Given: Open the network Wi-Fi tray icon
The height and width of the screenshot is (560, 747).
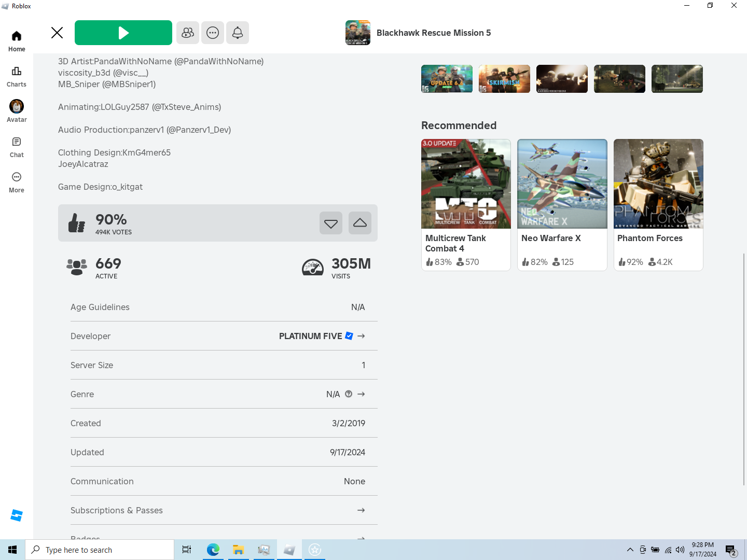Looking at the screenshot, I should 668,550.
